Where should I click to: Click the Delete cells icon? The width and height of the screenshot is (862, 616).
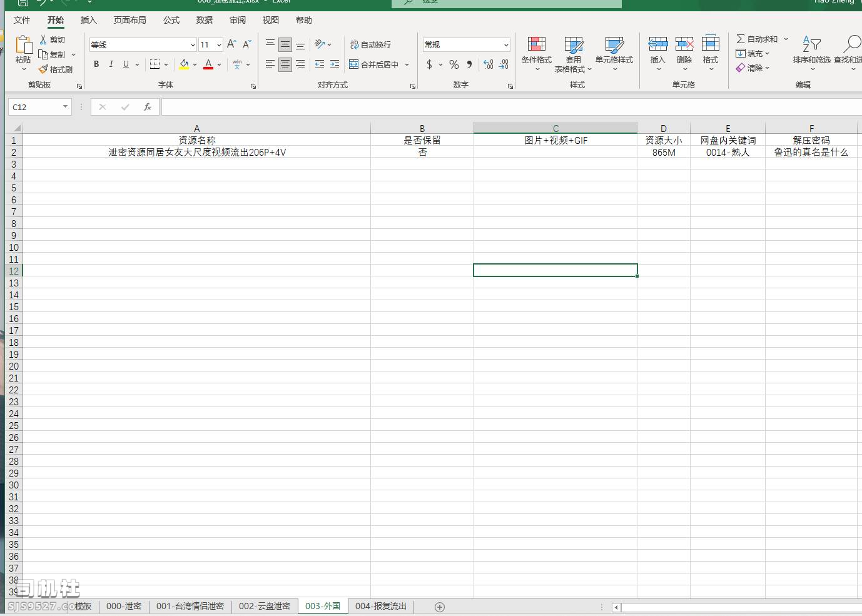pos(684,44)
